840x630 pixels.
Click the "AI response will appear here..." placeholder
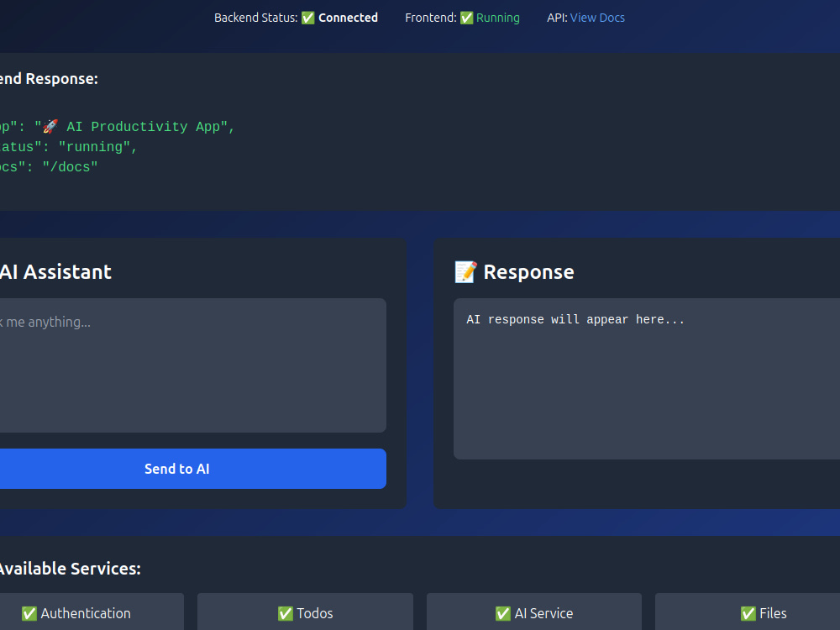coord(575,319)
